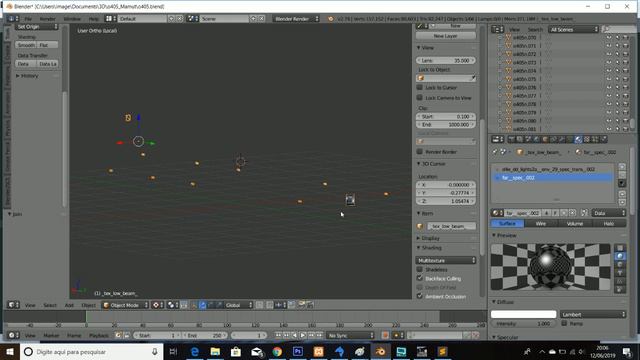Screen dimensions: 640x360
Task: Switch to the Wire material type
Action: pos(541,224)
